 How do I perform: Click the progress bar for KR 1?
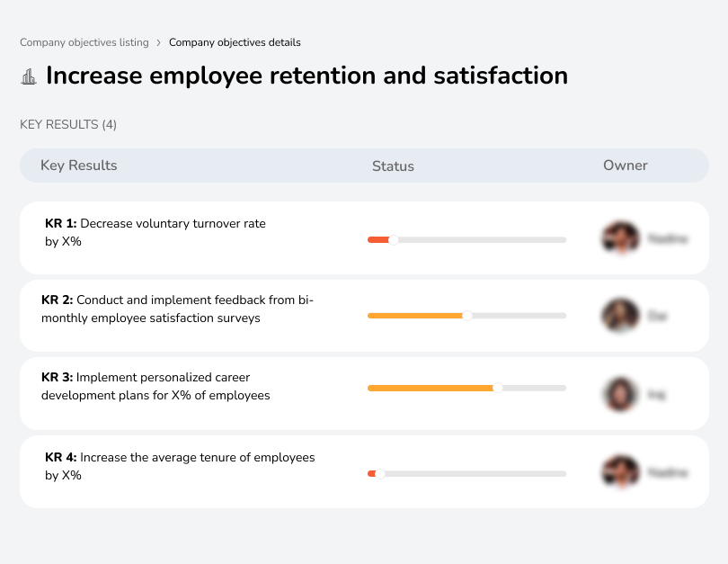point(466,239)
